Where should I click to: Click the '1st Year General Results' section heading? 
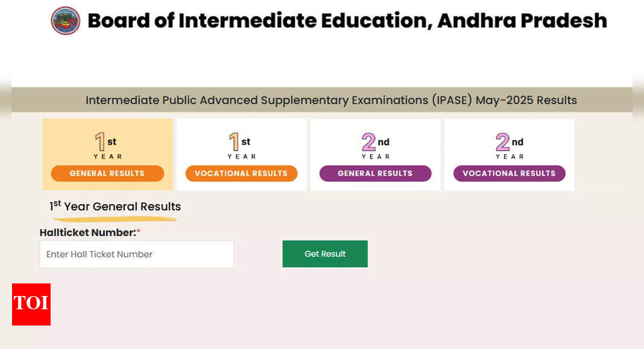(x=115, y=206)
